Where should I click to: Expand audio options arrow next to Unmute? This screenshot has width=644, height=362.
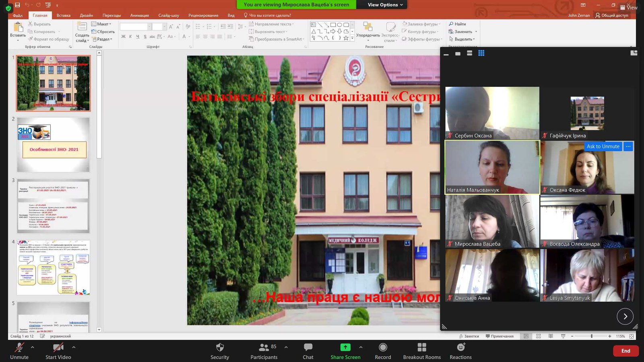tap(33, 347)
